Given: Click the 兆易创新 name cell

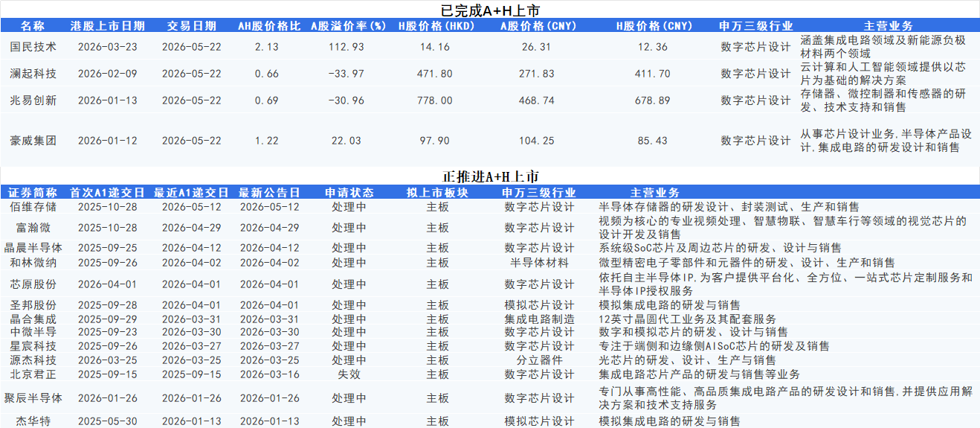Looking at the screenshot, I should click(33, 100).
